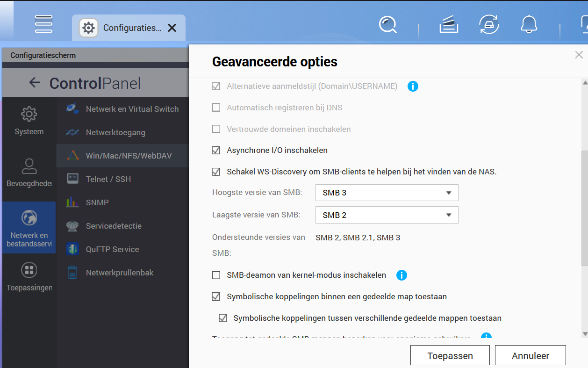Click the back arrow beside ControlPanel
Image resolution: width=588 pixels, height=368 pixels.
pyautogui.click(x=34, y=83)
